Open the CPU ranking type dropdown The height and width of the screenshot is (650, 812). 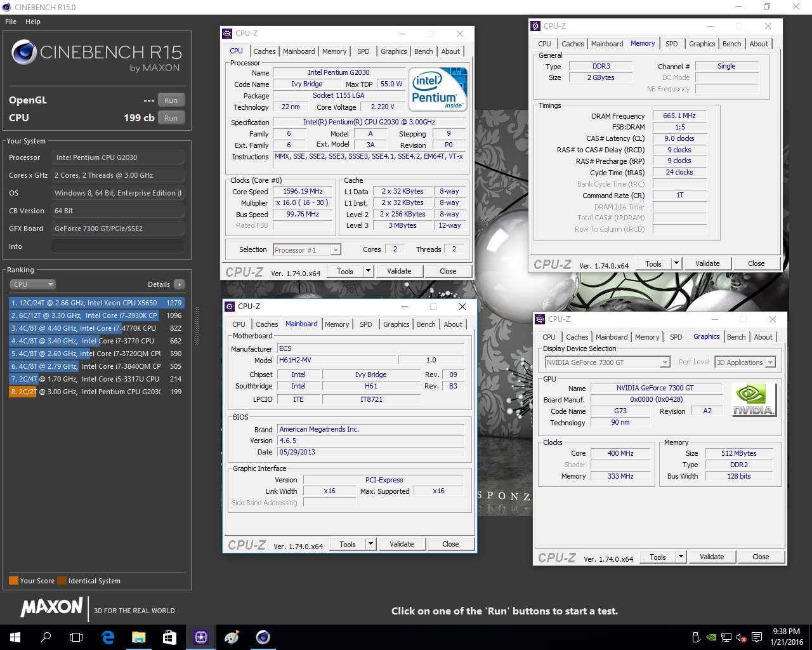pos(33,284)
